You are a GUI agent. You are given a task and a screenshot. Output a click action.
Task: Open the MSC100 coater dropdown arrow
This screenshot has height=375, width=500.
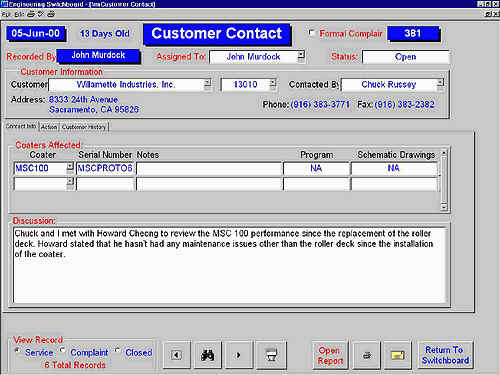pyautogui.click(x=70, y=167)
